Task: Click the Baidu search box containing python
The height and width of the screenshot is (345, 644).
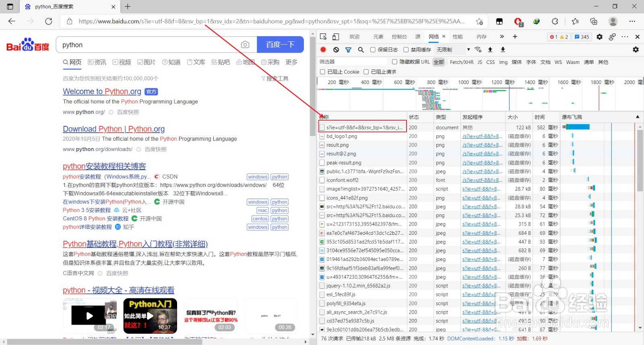Action: tap(149, 45)
